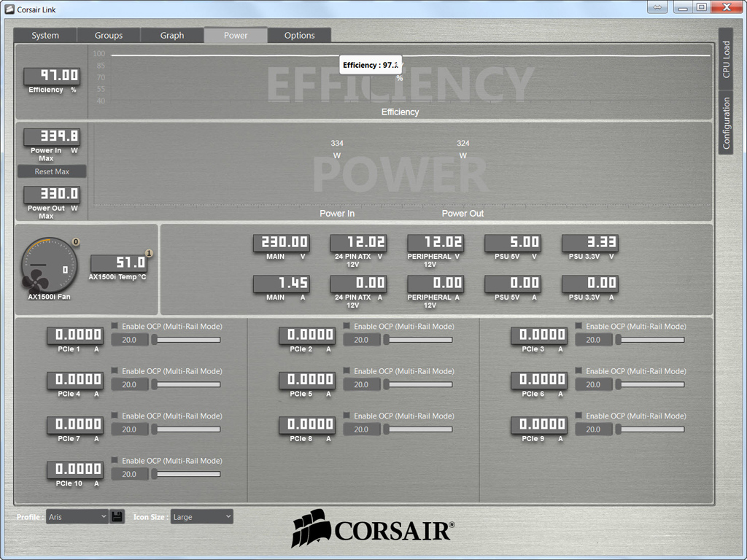Click the PSU 5V voltage 5.00 readout
This screenshot has width=747, height=560.
pyautogui.click(x=513, y=242)
